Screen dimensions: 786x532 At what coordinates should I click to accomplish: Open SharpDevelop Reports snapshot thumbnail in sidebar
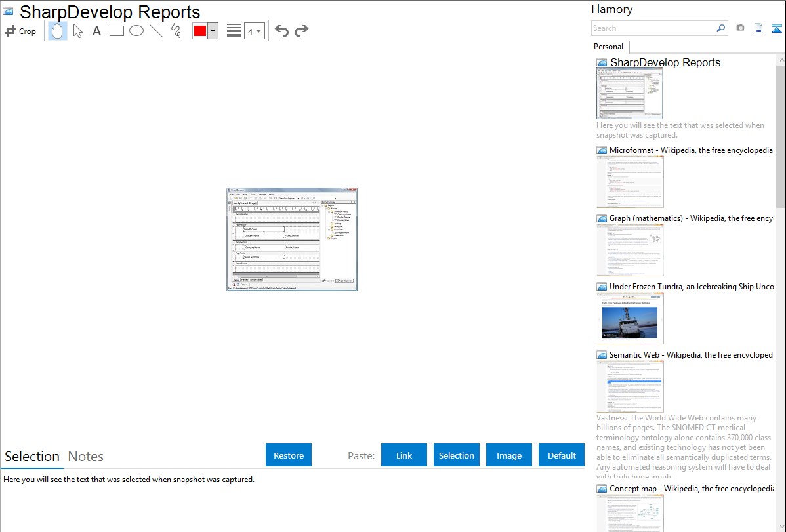tap(629, 94)
